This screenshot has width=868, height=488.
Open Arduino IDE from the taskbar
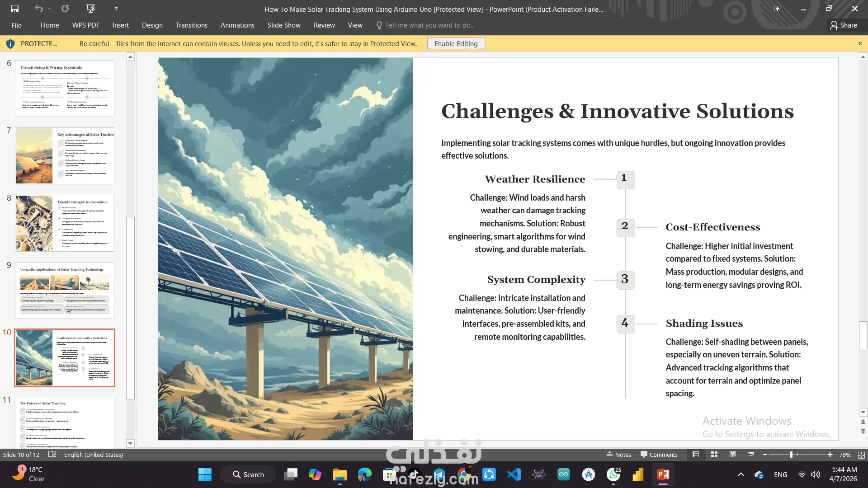[563, 474]
